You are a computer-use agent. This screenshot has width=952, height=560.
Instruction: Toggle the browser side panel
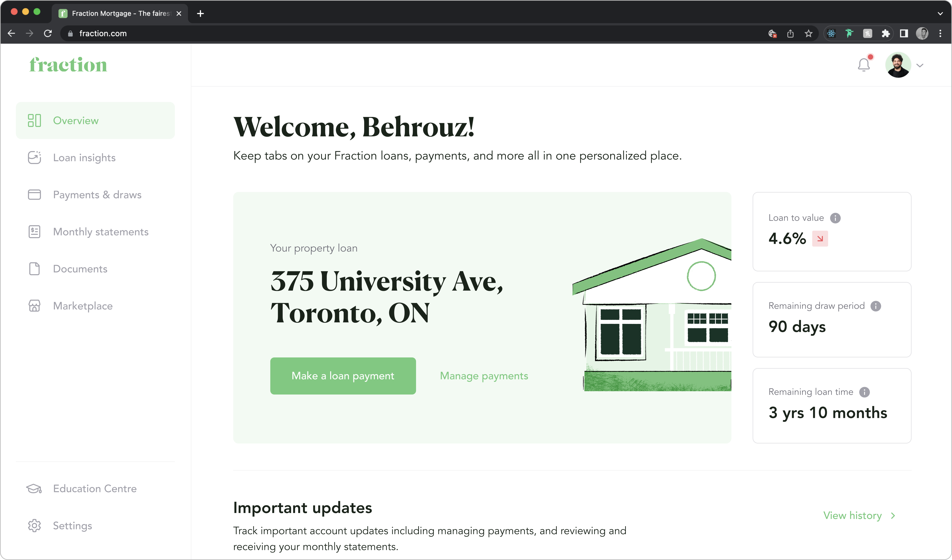904,34
